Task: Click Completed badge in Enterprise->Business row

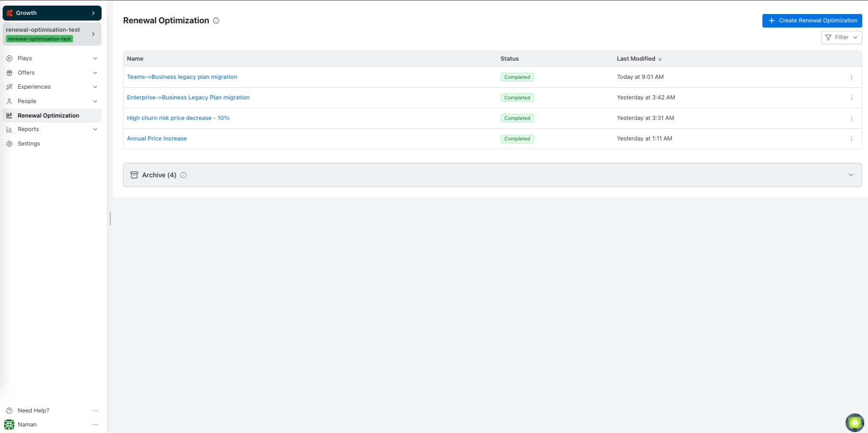Action: 517,98
